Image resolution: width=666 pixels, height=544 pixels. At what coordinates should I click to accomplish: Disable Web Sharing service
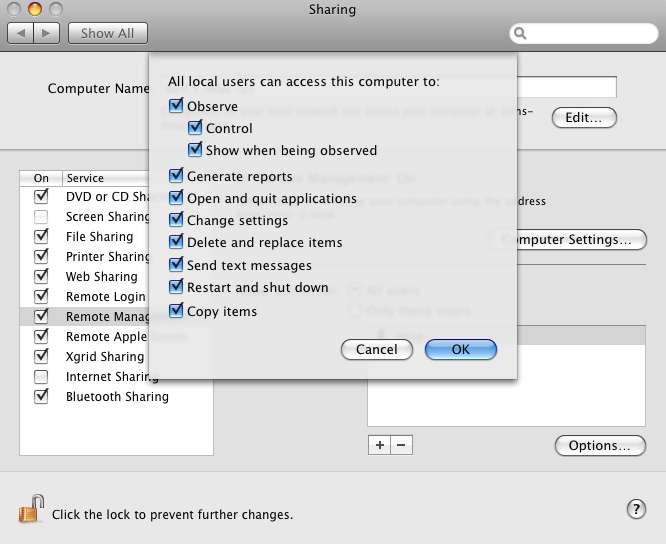pos(41,276)
